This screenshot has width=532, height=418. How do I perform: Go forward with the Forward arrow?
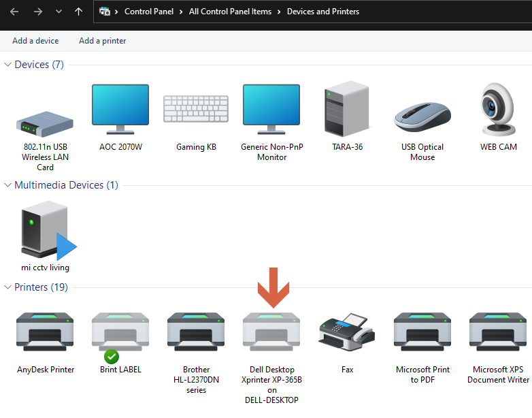[38, 12]
